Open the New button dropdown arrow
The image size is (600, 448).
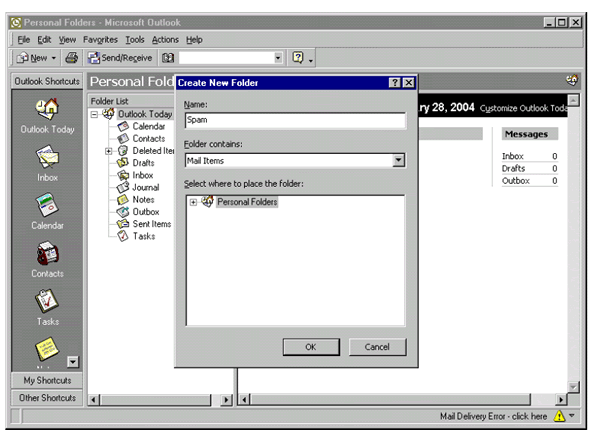54,58
